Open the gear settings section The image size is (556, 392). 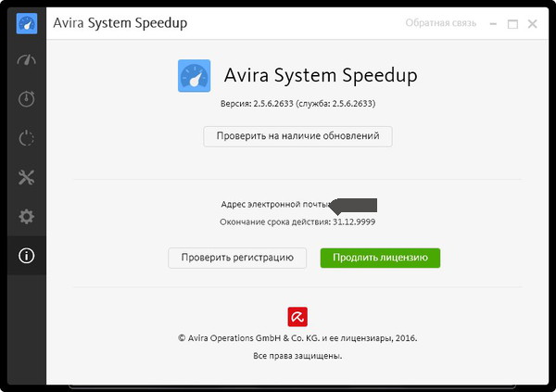point(26,217)
